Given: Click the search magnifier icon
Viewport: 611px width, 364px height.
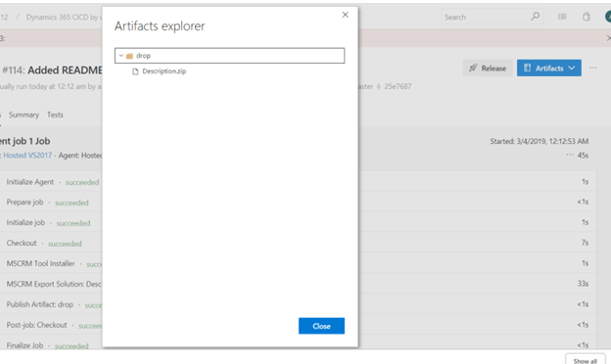Looking at the screenshot, I should pyautogui.click(x=535, y=17).
